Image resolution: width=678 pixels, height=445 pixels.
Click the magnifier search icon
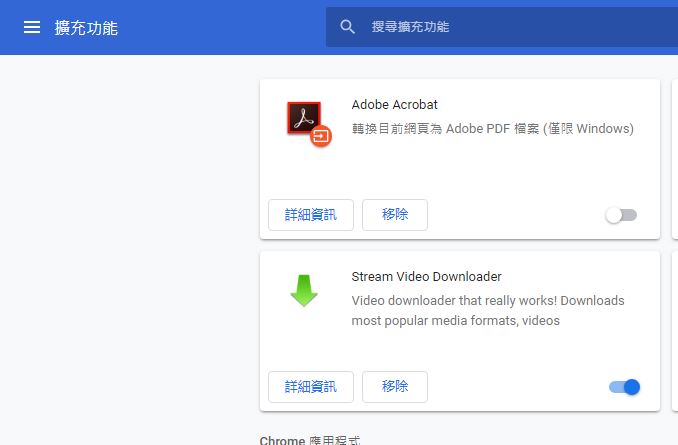348,27
